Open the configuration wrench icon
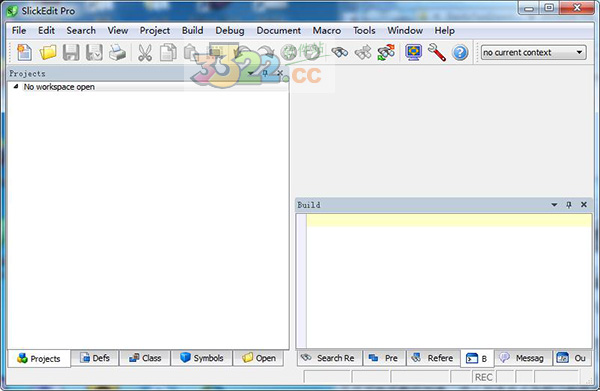This screenshot has width=600, height=391. pyautogui.click(x=437, y=52)
